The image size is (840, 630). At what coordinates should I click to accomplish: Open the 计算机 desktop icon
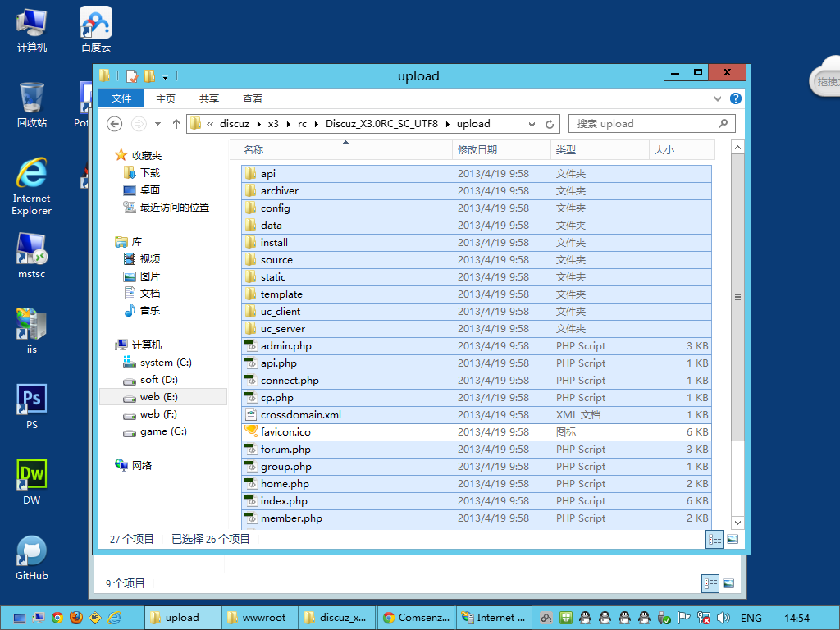point(32,30)
